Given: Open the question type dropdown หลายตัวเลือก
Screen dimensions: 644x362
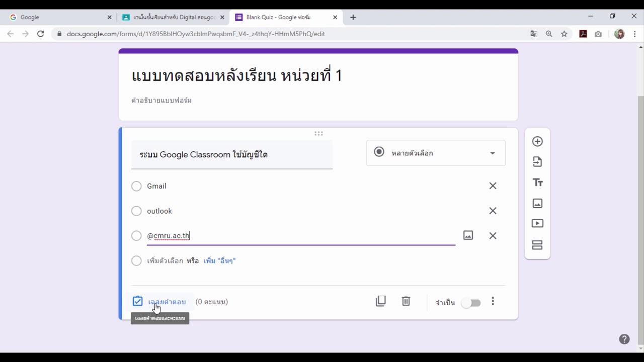Looking at the screenshot, I should pyautogui.click(x=436, y=153).
